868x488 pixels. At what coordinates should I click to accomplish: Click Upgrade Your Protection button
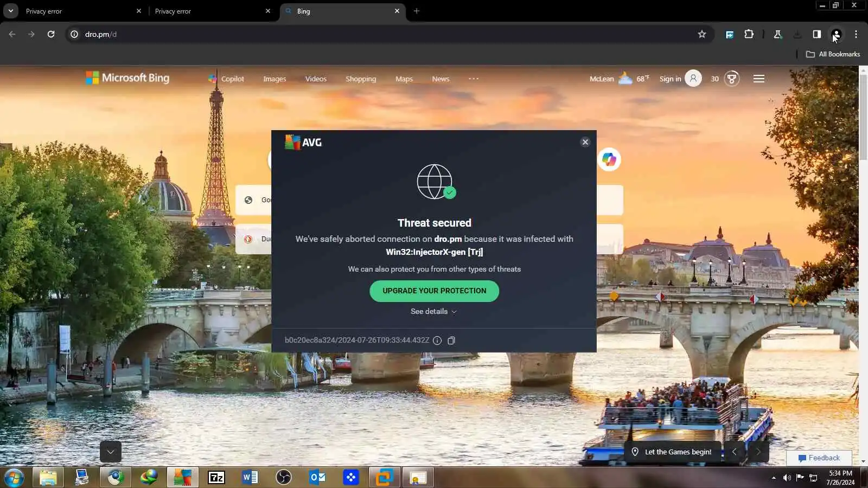coord(434,291)
